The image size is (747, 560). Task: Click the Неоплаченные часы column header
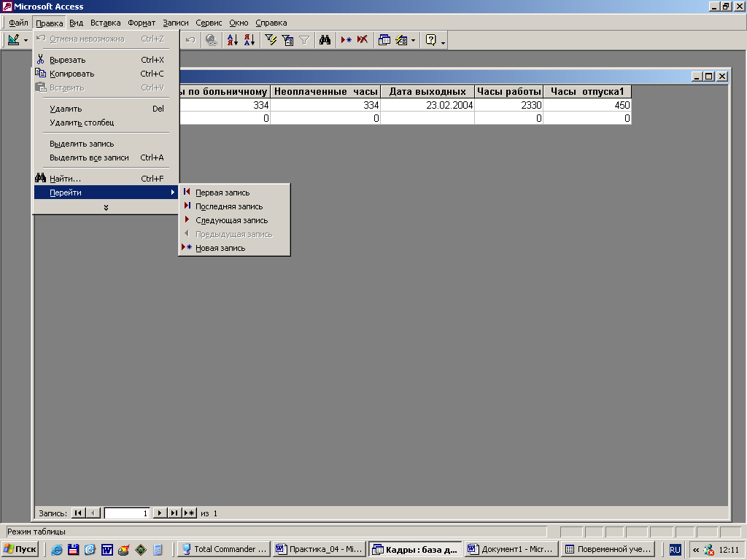coord(325,91)
